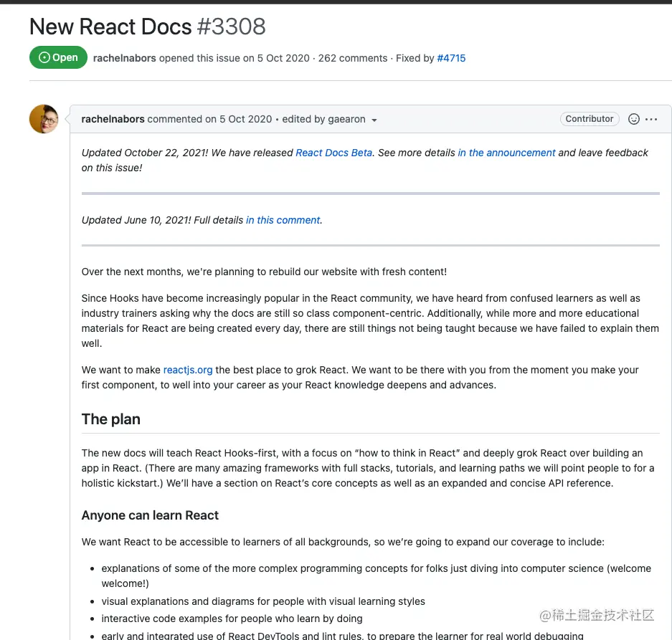Image resolution: width=672 pixels, height=640 pixels.
Task: Click 'Updated October 22, 2021!' text
Action: point(145,153)
